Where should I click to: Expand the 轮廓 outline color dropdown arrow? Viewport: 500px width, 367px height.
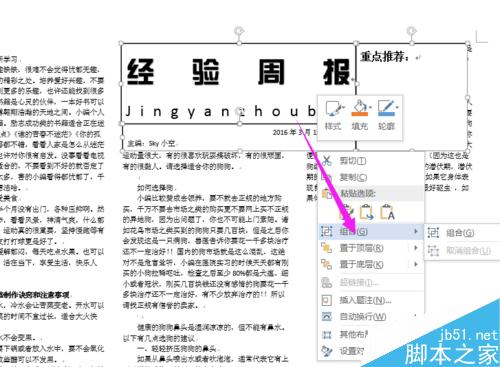(397, 108)
